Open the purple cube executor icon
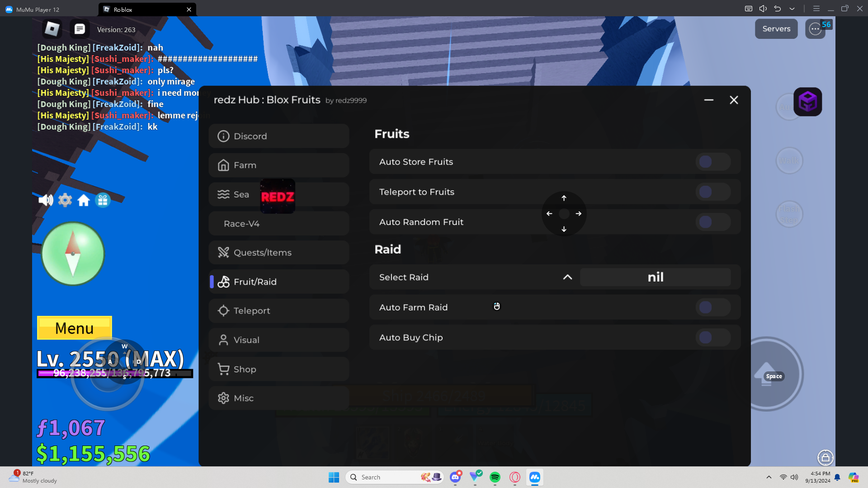Screen dimensions: 868x488 coord(807,102)
